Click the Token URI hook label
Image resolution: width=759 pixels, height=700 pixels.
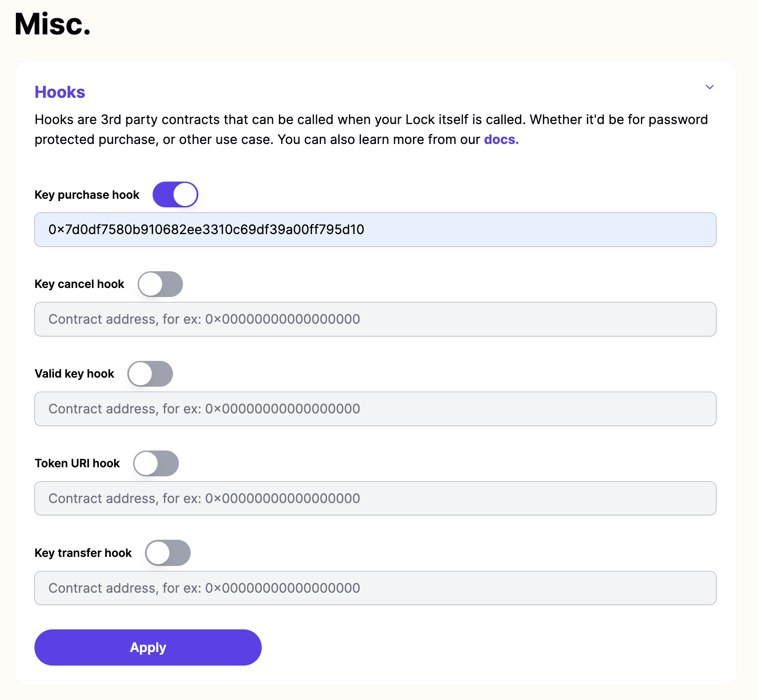click(x=77, y=463)
